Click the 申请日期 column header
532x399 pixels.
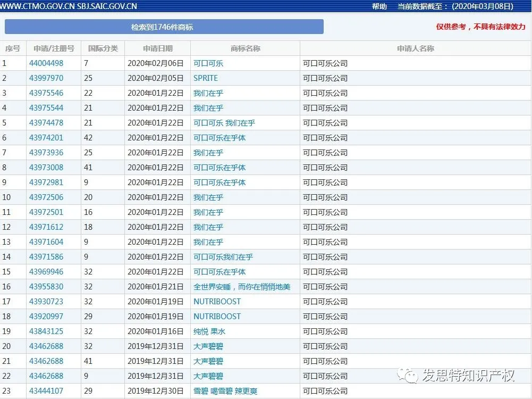(158, 48)
